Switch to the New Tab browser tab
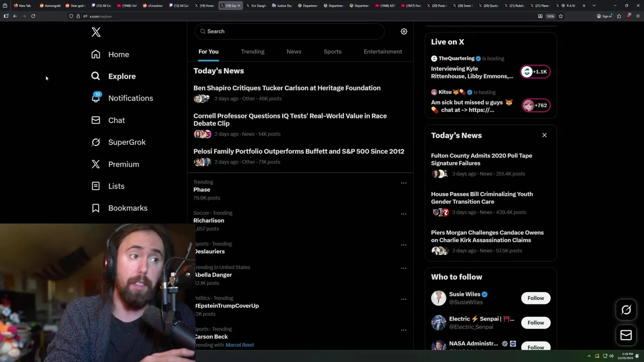Viewport: 644px width, 362px height. click(x=23, y=6)
